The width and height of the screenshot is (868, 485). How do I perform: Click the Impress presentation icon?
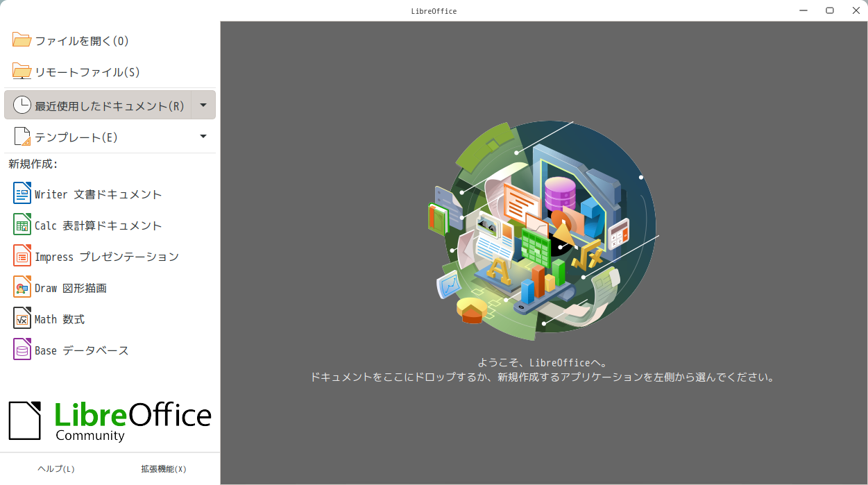tap(22, 256)
